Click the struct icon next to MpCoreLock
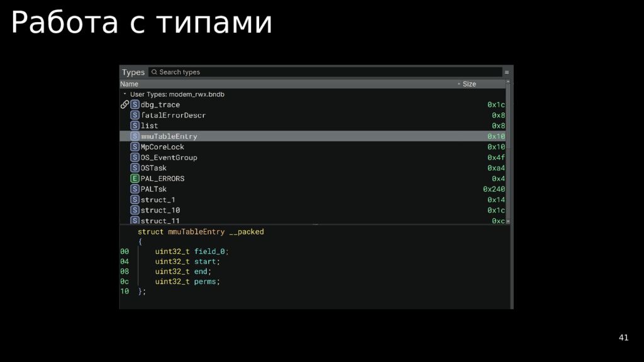The image size is (644, 362). click(x=135, y=147)
